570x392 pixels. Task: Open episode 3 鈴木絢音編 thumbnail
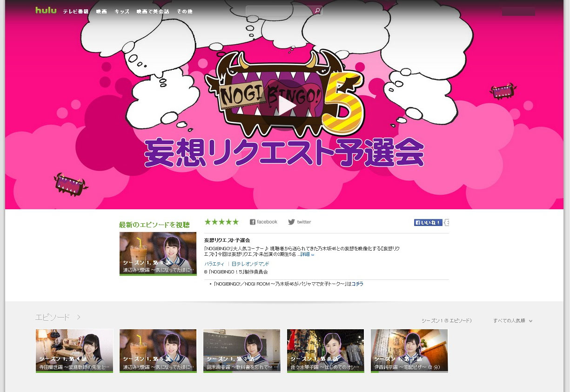[x=242, y=351]
